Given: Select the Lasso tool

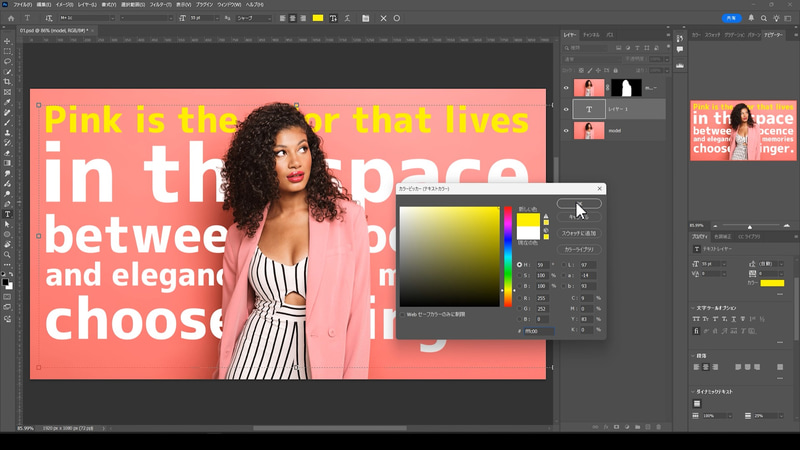Looking at the screenshot, I should [8, 61].
